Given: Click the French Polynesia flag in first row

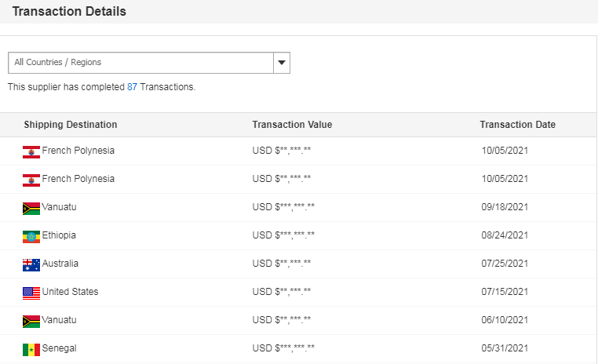Looking at the screenshot, I should click(31, 151).
